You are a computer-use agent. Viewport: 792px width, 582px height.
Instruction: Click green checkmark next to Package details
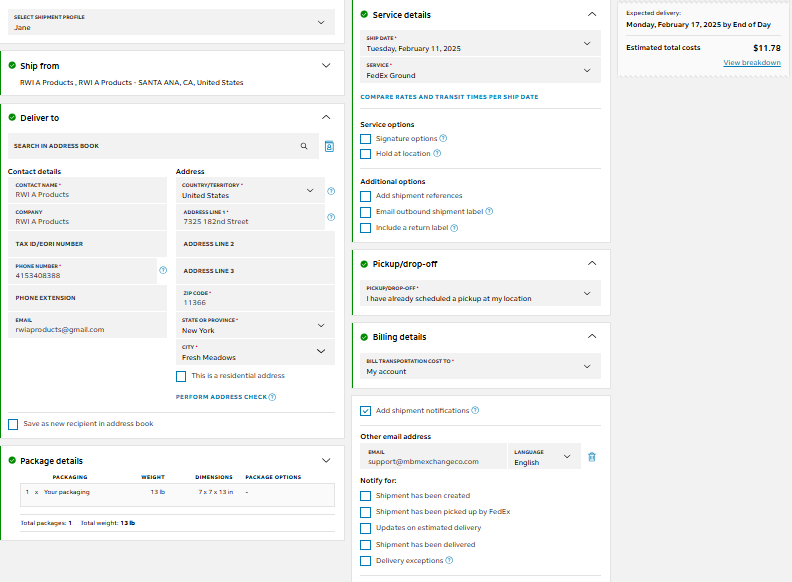[12, 460]
